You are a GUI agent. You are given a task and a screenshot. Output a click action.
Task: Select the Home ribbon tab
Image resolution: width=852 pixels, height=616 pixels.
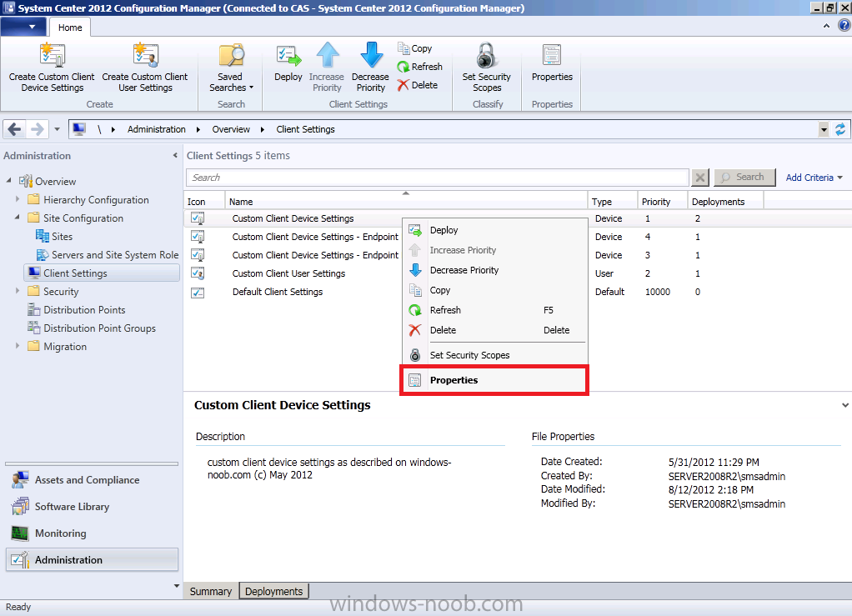coord(70,28)
